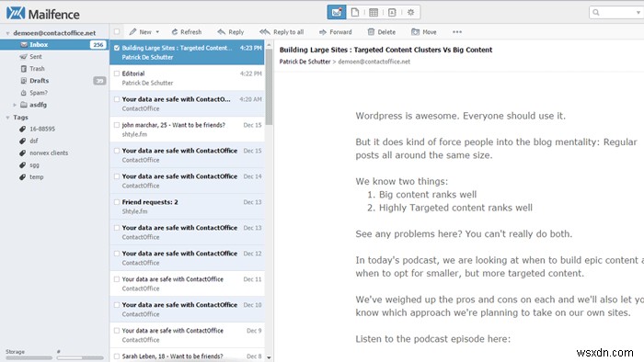
Task: Click the Drafts folder icon
Action: pyautogui.click(x=24, y=81)
